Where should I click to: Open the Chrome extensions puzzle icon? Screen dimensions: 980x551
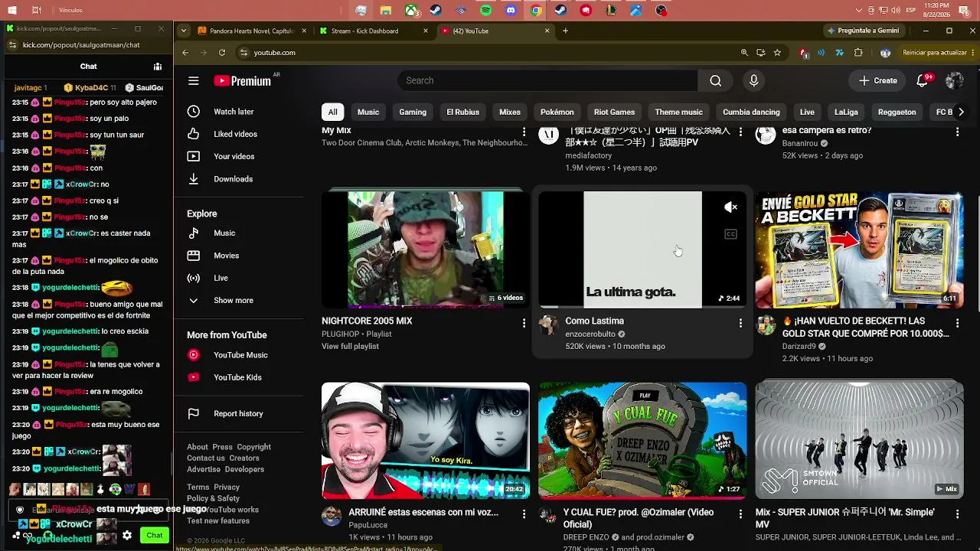[858, 53]
